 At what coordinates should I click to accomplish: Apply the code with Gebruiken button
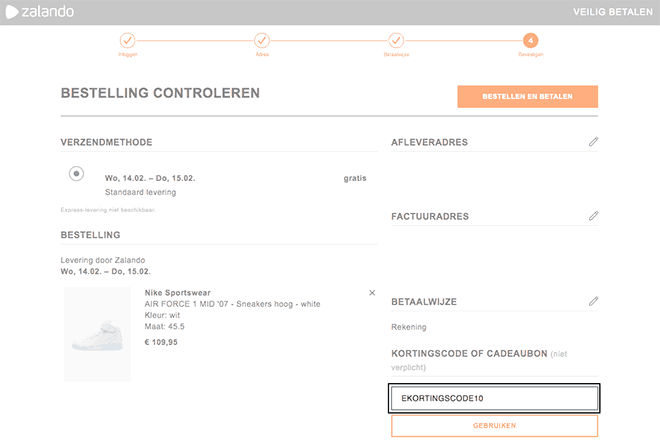click(x=494, y=425)
